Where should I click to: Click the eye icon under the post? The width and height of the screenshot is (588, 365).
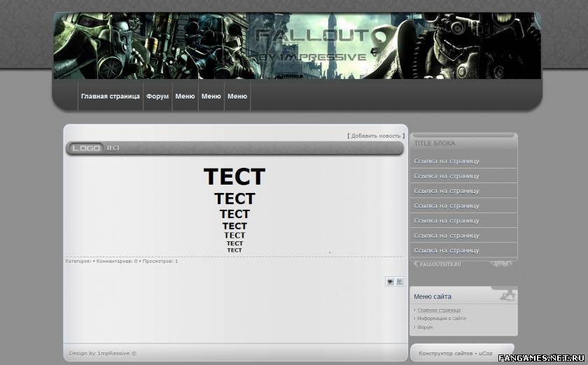click(x=390, y=282)
